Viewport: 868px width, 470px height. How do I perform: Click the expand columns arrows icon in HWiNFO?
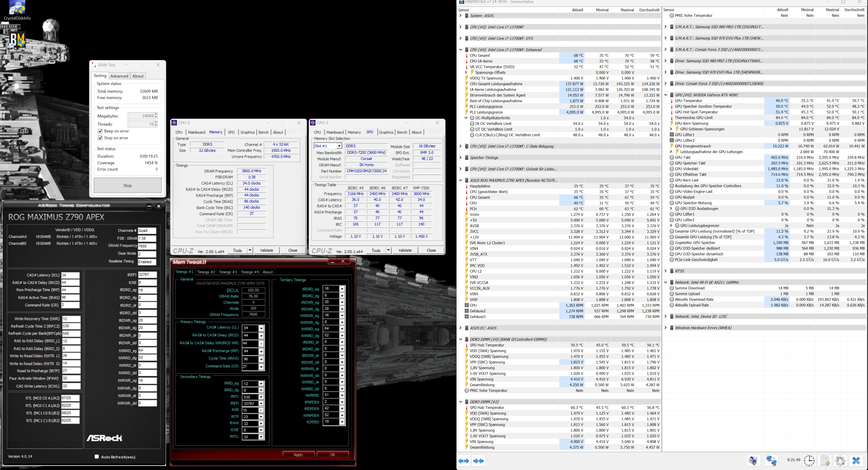point(464,461)
